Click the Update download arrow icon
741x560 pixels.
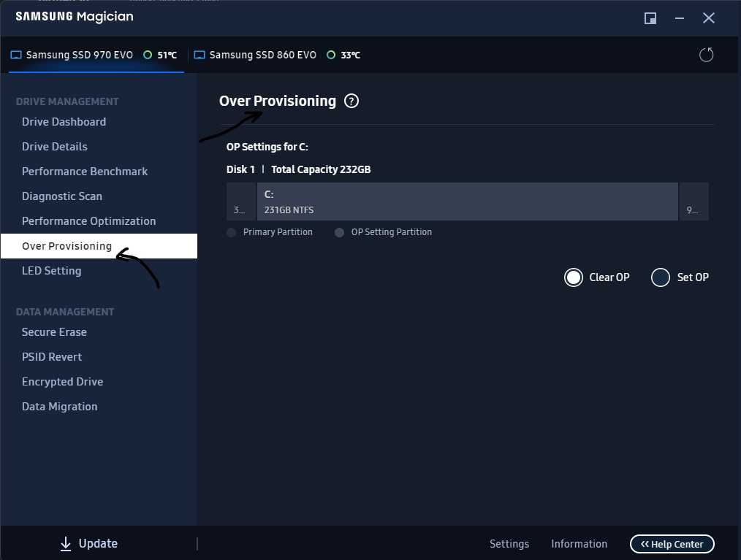point(66,543)
